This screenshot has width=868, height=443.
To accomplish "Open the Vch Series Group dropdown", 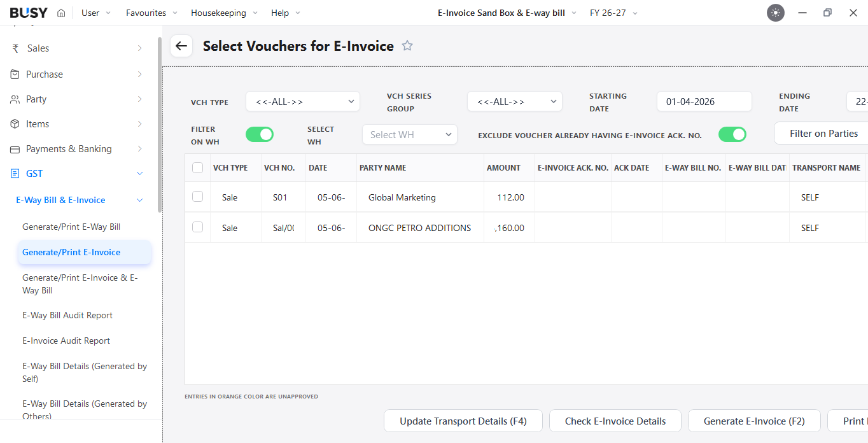I will pos(515,102).
